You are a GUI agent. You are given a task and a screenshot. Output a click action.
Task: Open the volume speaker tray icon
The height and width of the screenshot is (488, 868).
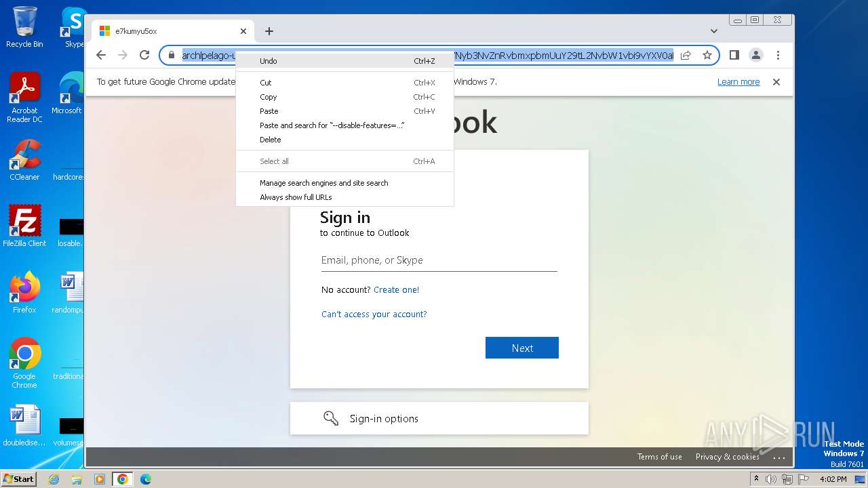771,479
